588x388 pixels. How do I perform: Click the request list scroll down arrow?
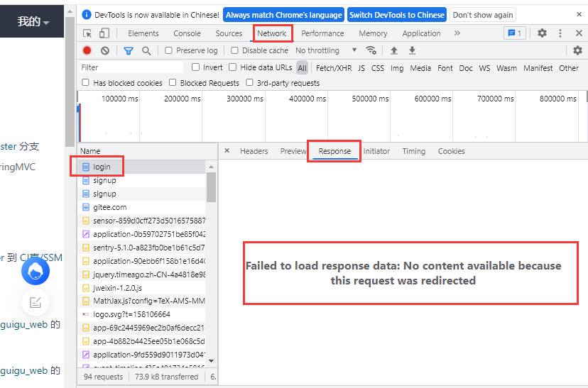pos(211,361)
